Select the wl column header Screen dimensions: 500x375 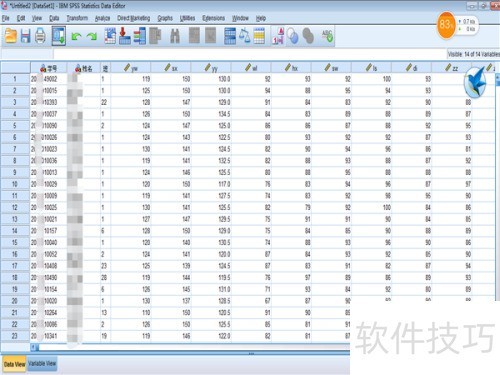(x=251, y=68)
